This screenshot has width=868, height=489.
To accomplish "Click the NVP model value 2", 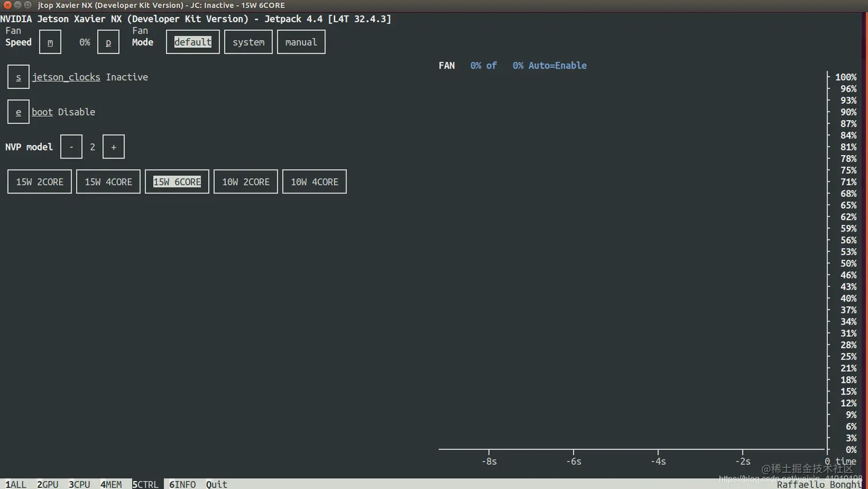I will [92, 147].
